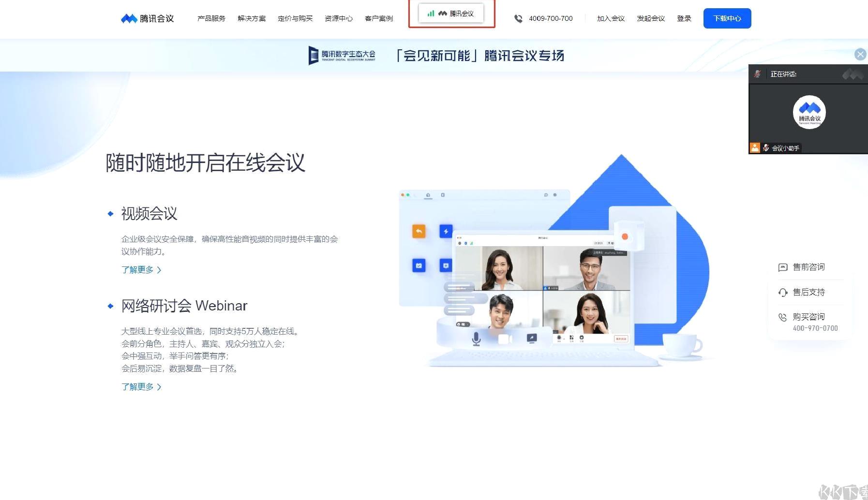The image size is (868, 500).
Task: Click the screen share icon in illustration
Action: pos(532,338)
